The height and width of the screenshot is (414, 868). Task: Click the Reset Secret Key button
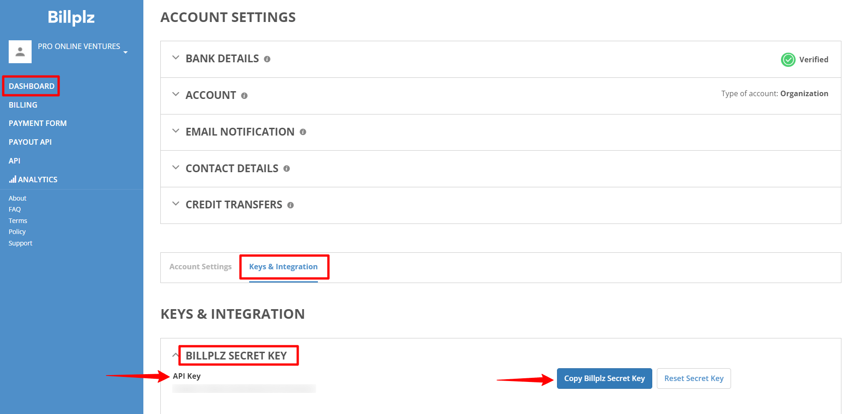pos(693,378)
